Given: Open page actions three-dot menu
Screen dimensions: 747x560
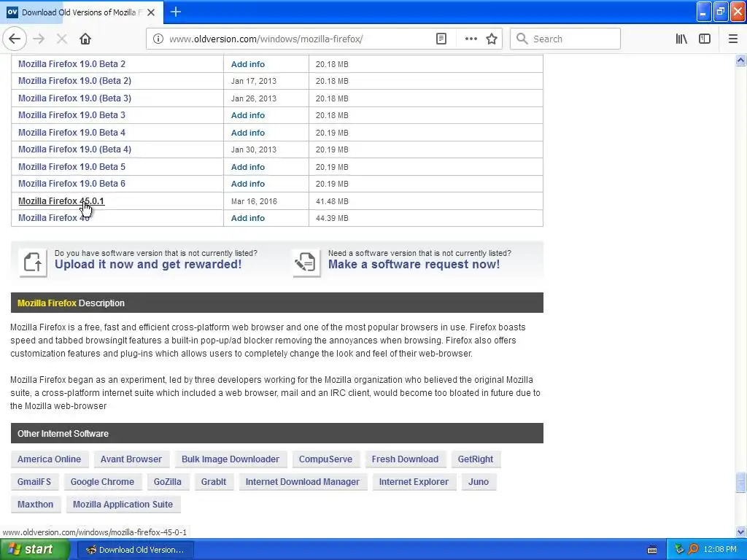Looking at the screenshot, I should (x=471, y=39).
